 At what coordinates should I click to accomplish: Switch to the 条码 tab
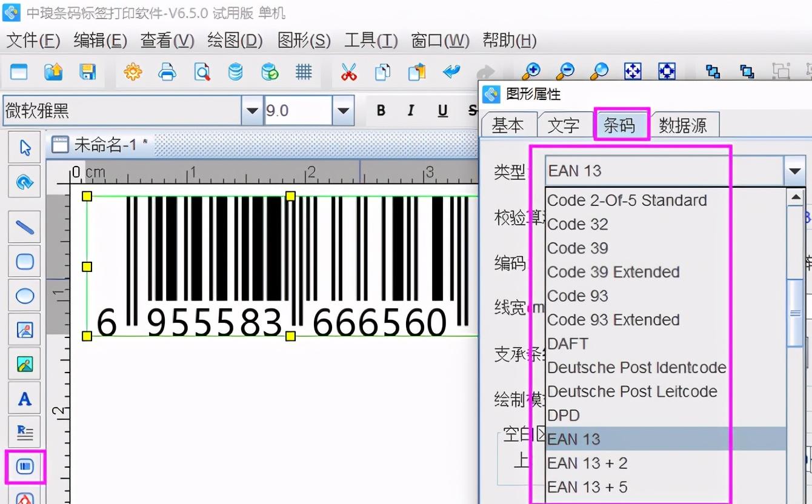coord(620,125)
